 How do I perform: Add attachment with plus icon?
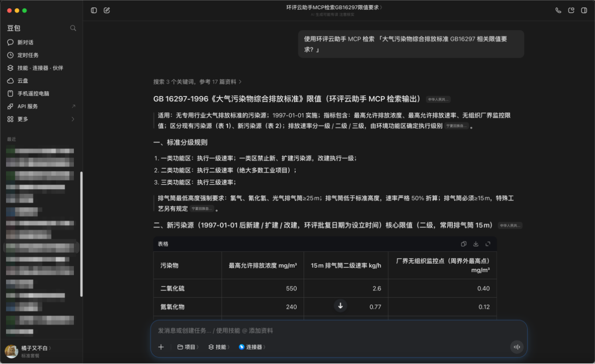pos(161,347)
